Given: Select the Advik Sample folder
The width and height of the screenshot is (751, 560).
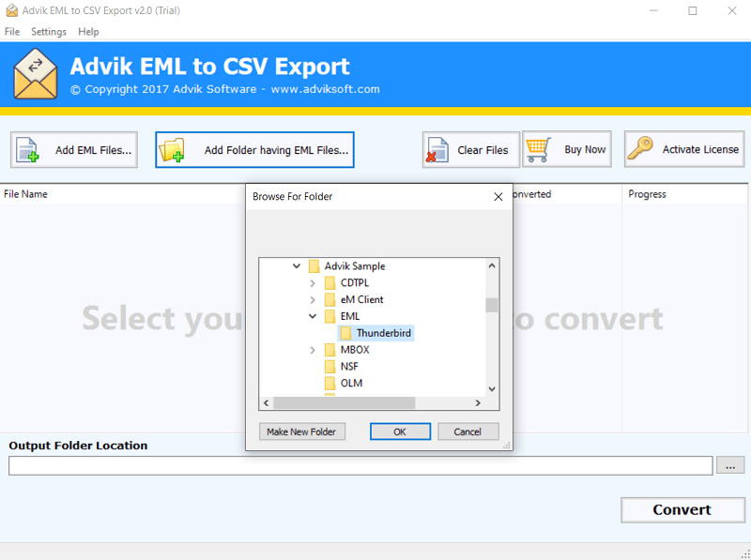Looking at the screenshot, I should pos(355,266).
